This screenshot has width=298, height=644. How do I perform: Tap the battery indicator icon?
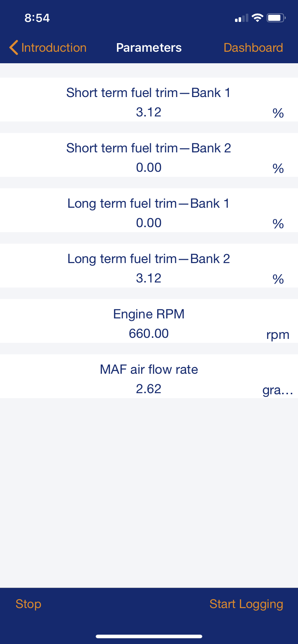click(x=276, y=18)
